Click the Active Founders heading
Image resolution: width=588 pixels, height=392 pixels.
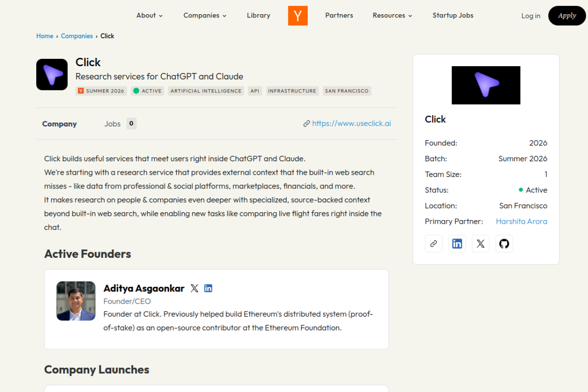point(88,254)
